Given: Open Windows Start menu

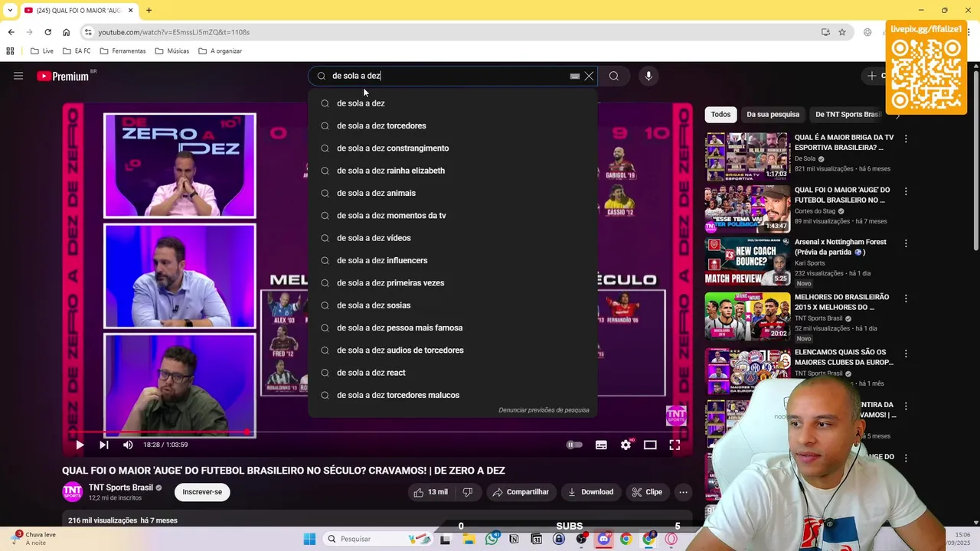Looking at the screenshot, I should tap(309, 539).
